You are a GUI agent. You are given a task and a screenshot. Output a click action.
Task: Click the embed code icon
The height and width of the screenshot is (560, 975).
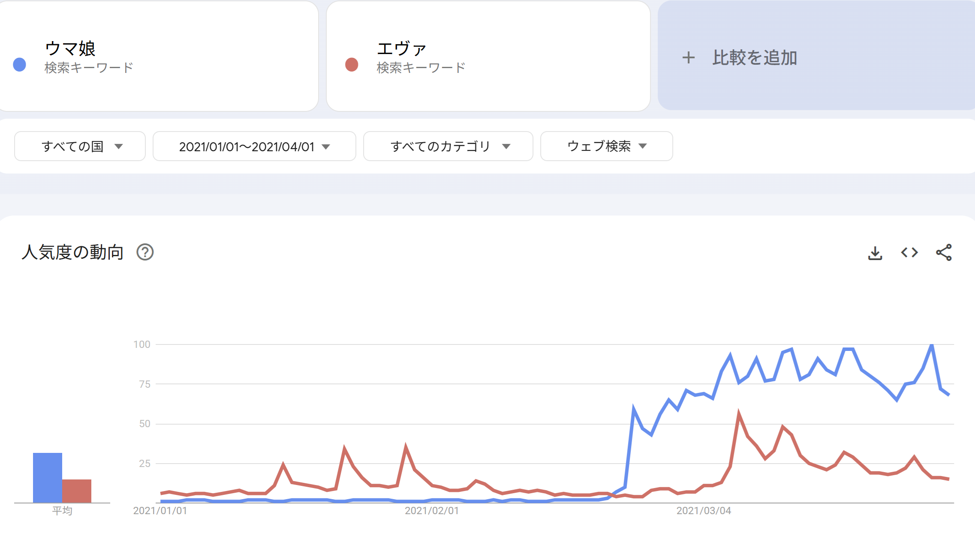[909, 253]
